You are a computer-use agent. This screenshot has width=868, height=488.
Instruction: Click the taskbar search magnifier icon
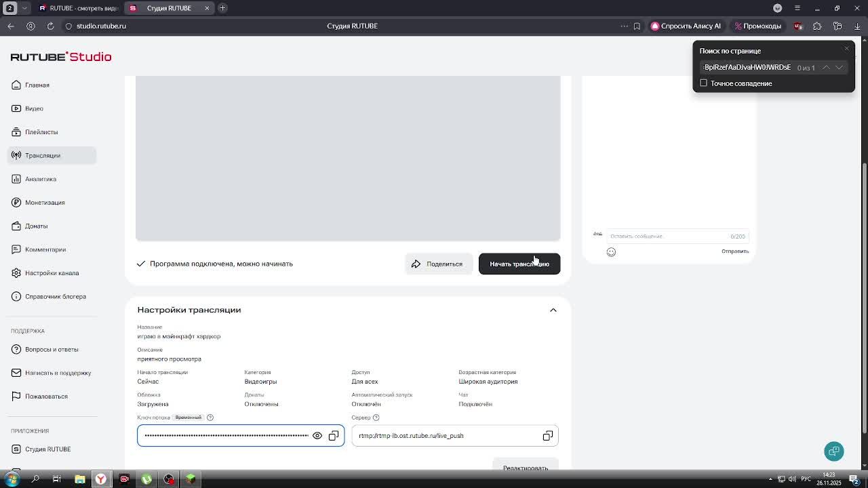[35, 479]
